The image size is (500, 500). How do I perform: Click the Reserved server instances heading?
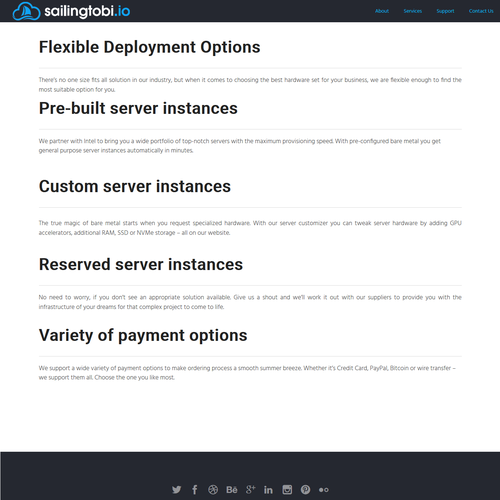(141, 264)
